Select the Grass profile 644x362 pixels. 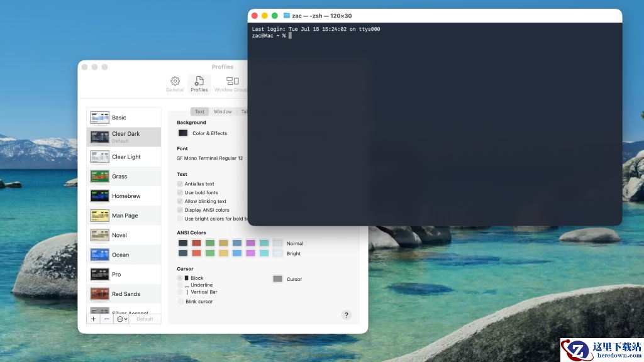124,176
